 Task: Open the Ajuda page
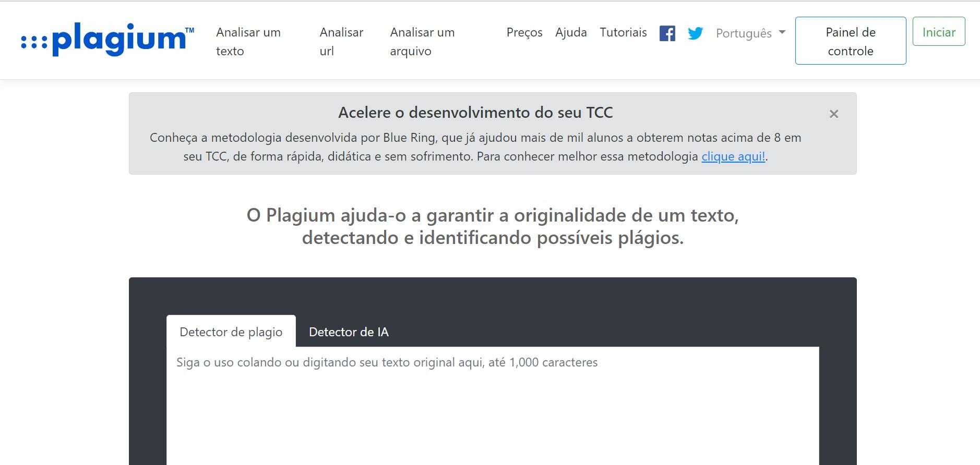pos(571,32)
